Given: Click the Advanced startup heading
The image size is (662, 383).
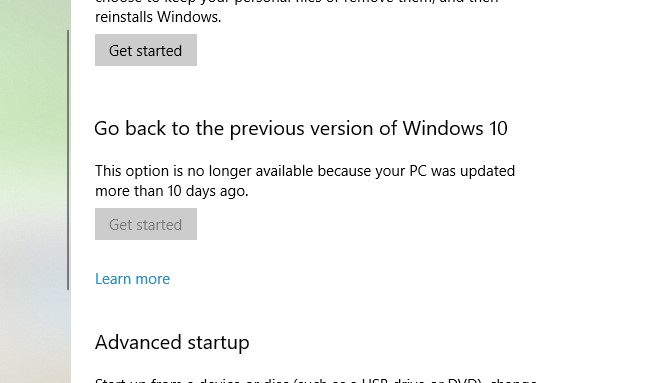Looking at the screenshot, I should [172, 342].
